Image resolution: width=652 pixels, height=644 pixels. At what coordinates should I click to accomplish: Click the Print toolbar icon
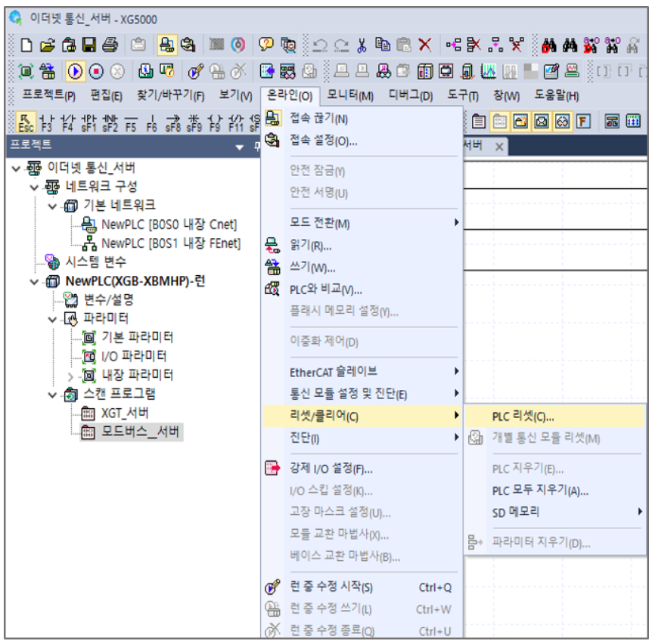click(x=110, y=45)
